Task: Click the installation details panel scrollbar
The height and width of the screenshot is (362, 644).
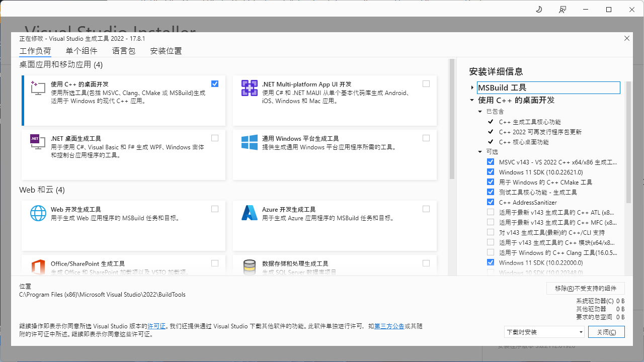Action: [x=628, y=142]
